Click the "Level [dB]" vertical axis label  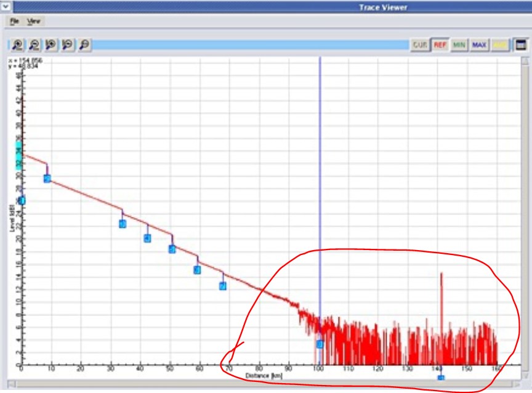[x=12, y=218]
